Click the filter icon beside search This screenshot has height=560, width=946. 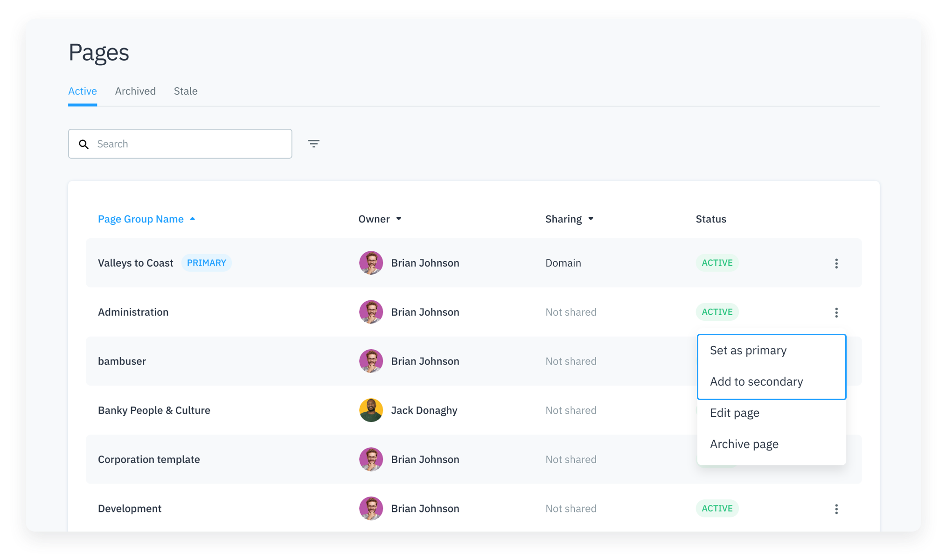coord(313,144)
